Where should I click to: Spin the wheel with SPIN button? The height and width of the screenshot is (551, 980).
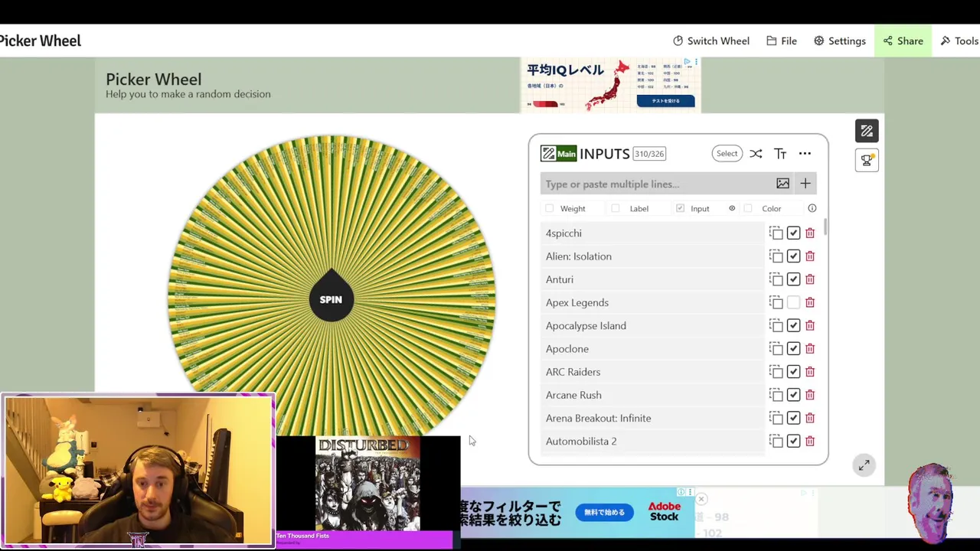pos(331,299)
